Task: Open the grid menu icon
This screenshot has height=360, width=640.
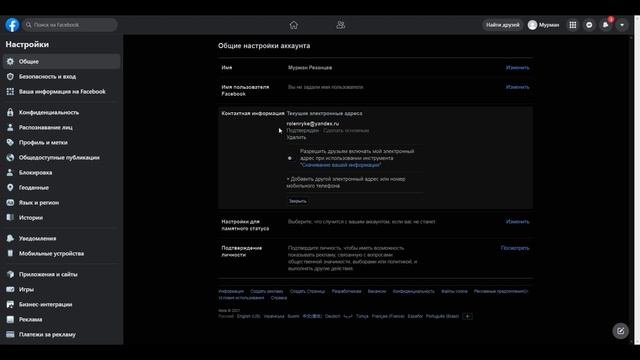Action: (x=573, y=25)
